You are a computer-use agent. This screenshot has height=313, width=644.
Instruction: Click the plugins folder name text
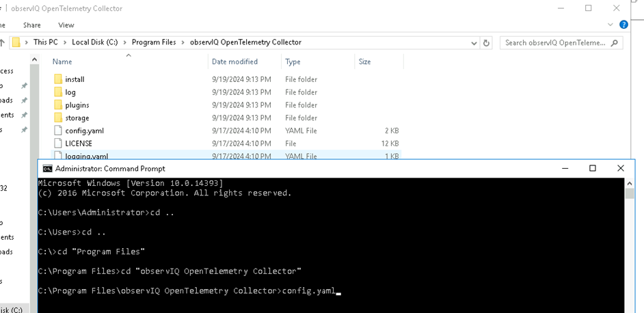pyautogui.click(x=77, y=105)
